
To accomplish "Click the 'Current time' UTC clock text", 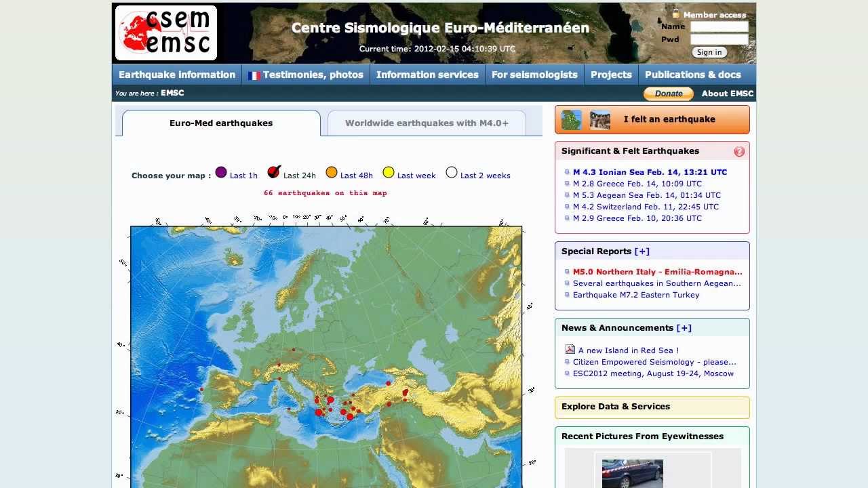I will point(437,49).
